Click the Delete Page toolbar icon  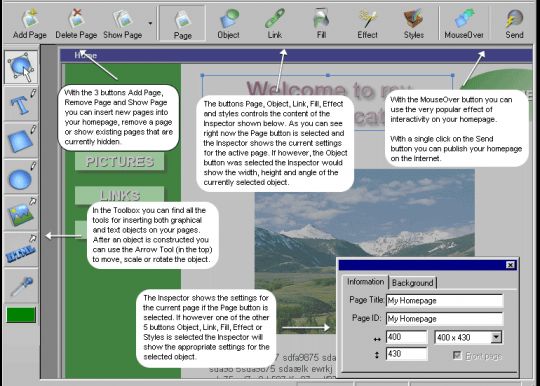tap(76, 23)
